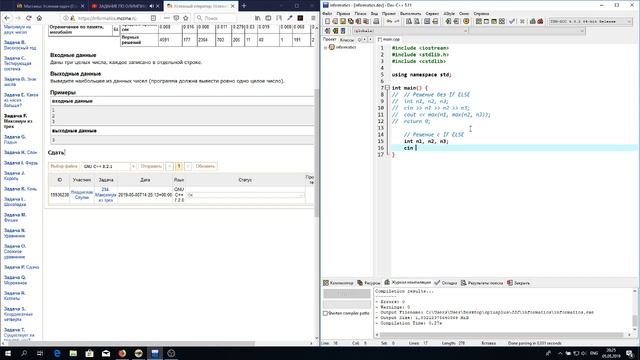Click the Profile analysis chart icon
The width and height of the screenshot is (640, 360).
[533, 21]
